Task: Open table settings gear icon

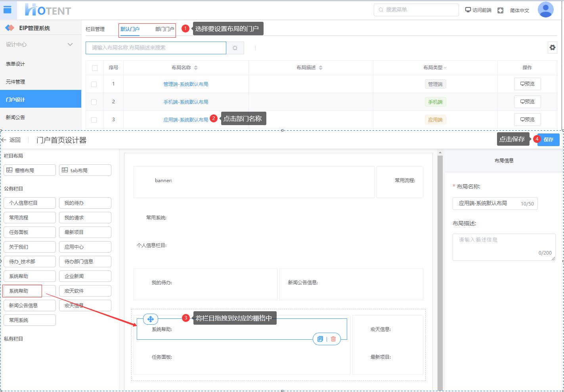Action: coord(552,48)
